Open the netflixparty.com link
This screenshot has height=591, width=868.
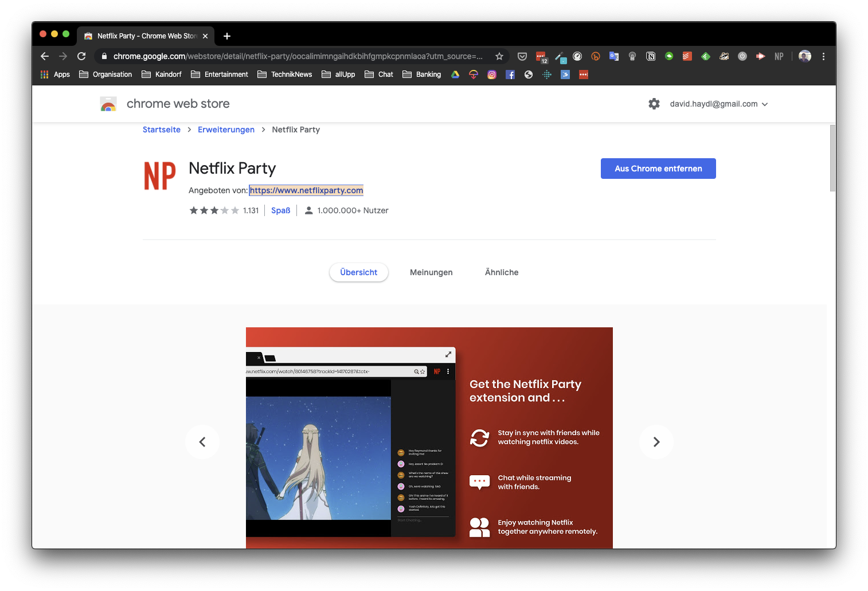click(x=306, y=190)
